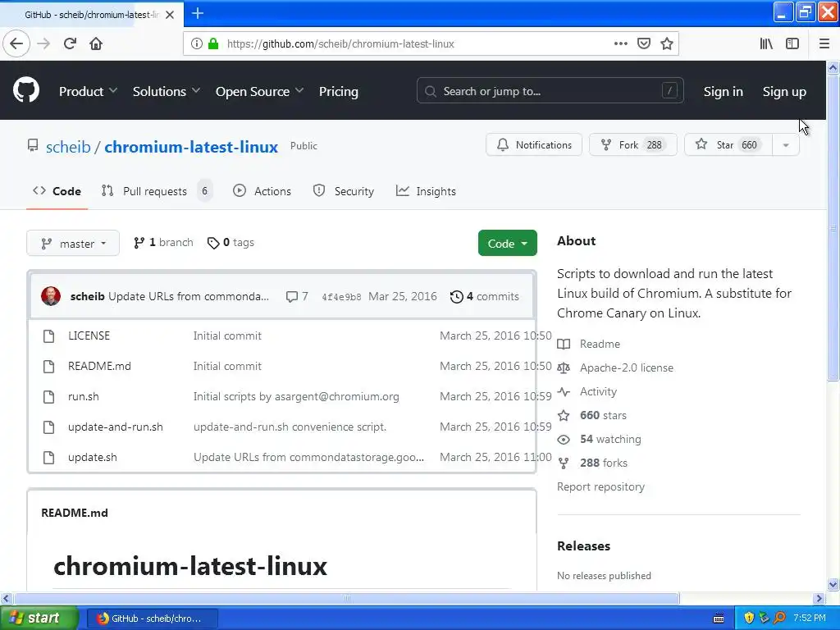The height and width of the screenshot is (630, 840).
Task: Open commit hash 4f4e9b8
Action: click(341, 297)
